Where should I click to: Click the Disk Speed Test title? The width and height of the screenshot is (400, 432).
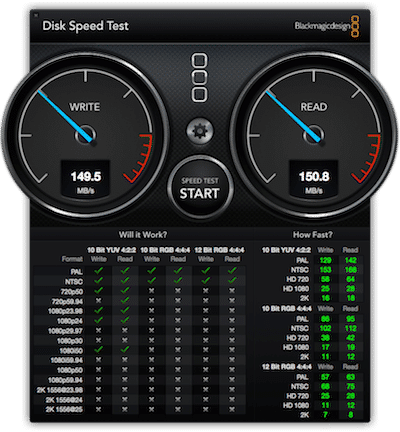[x=85, y=26]
